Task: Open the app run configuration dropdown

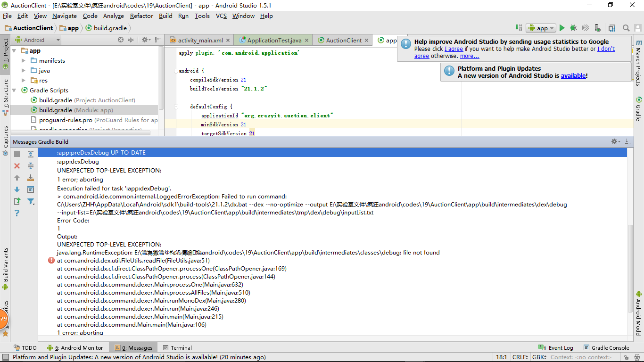Action: point(541,28)
